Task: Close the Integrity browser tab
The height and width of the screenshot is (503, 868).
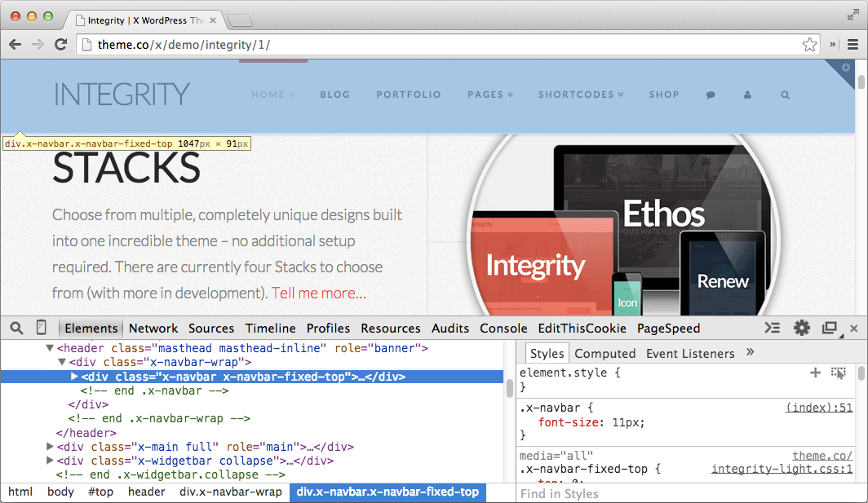Action: (213, 20)
